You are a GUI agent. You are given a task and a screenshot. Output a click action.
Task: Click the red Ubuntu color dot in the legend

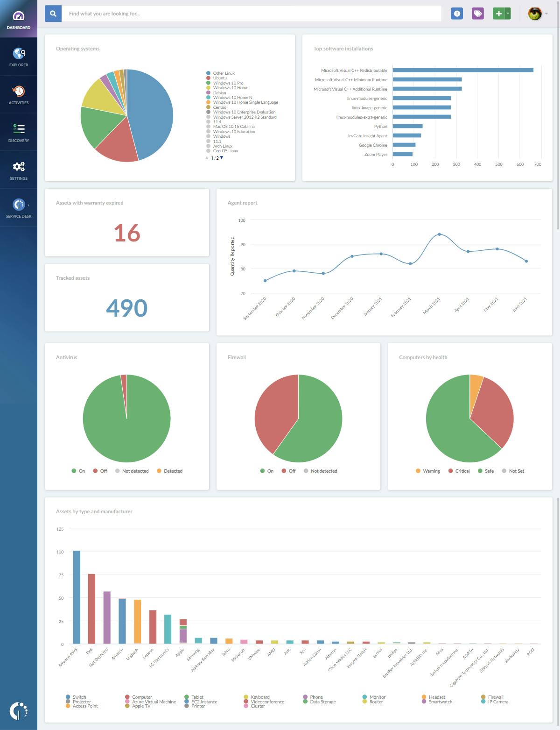point(209,78)
